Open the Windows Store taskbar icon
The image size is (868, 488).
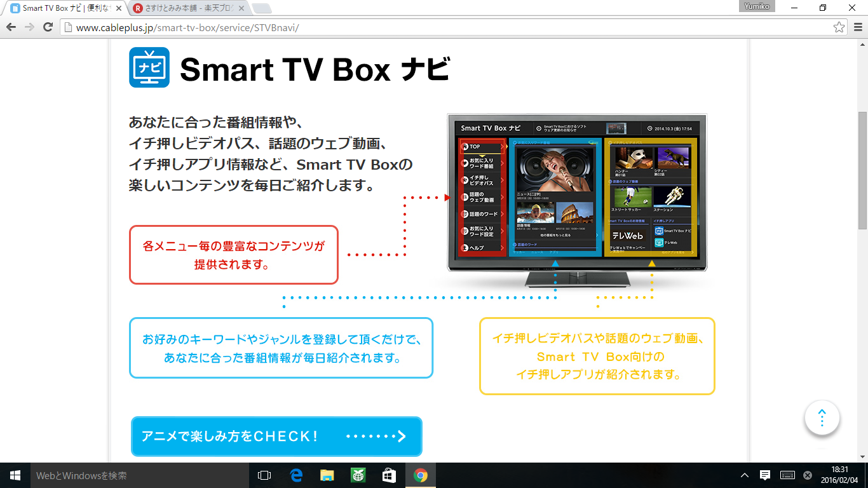[389, 475]
